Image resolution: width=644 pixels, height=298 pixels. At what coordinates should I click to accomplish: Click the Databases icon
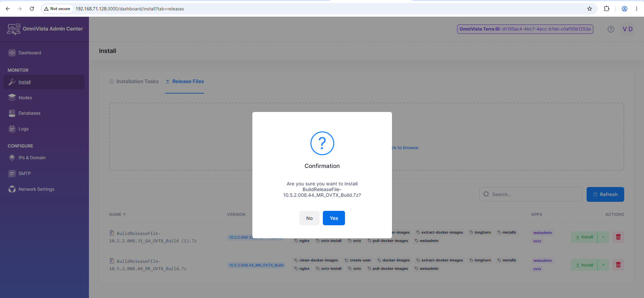[x=12, y=113]
